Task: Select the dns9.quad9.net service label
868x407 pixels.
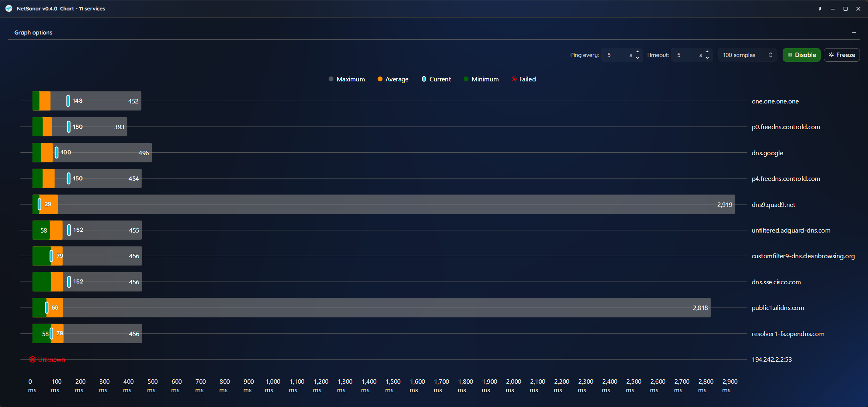Action: click(x=773, y=205)
